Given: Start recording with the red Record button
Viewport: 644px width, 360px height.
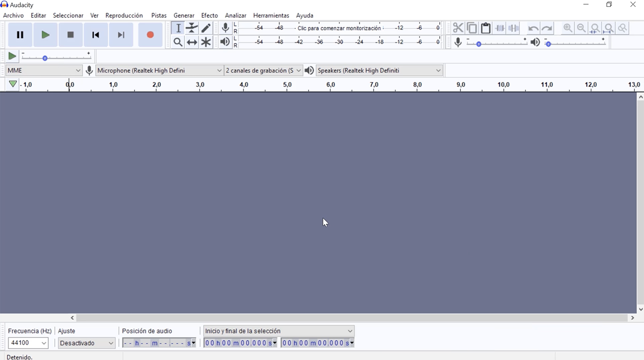Looking at the screenshot, I should pyautogui.click(x=150, y=35).
